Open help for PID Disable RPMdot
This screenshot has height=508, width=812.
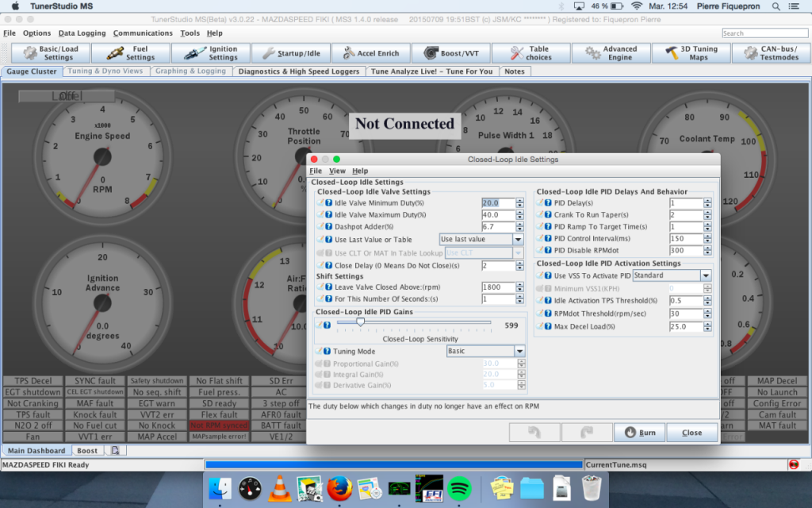548,250
